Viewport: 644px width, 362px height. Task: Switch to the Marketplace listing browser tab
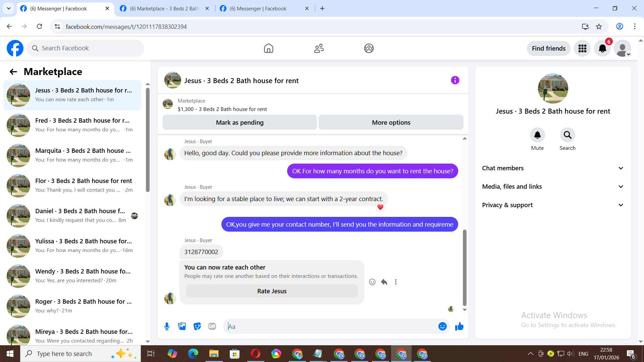click(x=164, y=8)
